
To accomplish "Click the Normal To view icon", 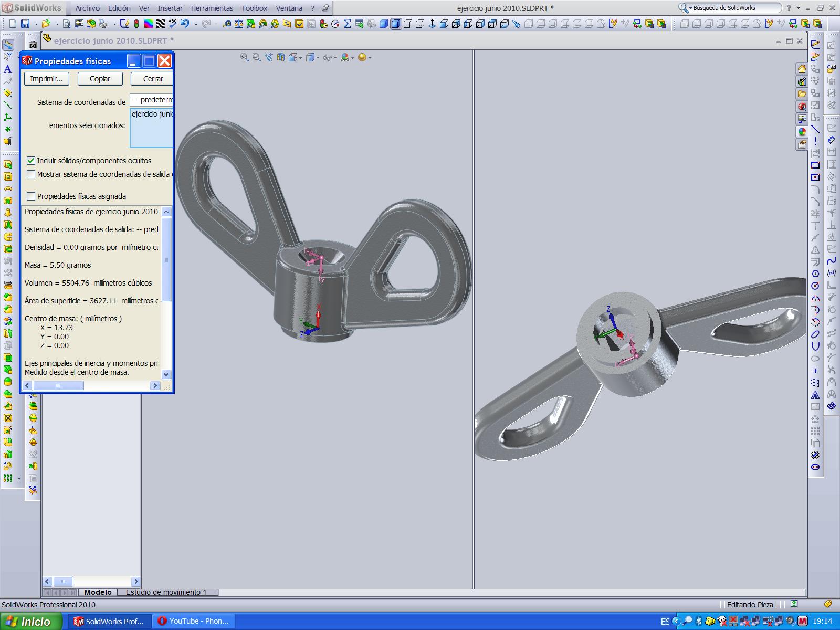I will pos(432,24).
